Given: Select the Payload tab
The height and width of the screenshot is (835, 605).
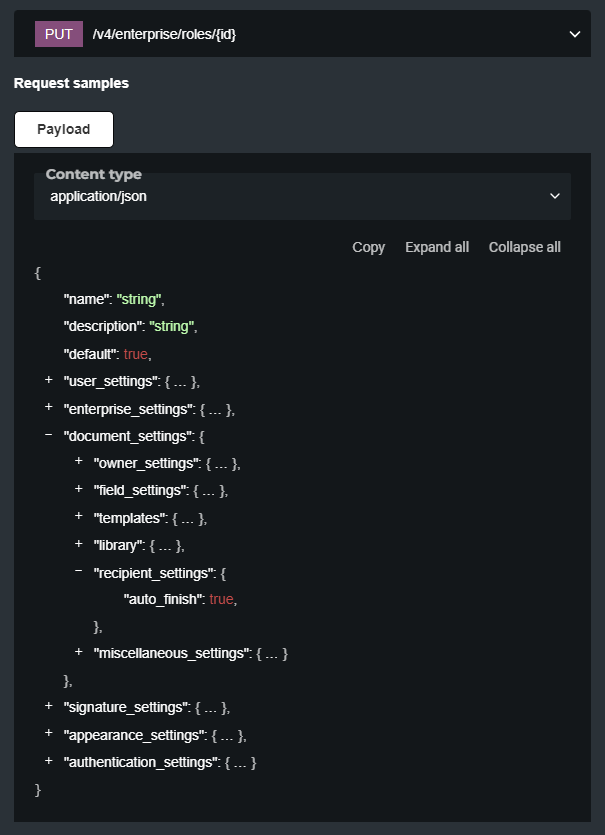Looking at the screenshot, I should pos(64,129).
